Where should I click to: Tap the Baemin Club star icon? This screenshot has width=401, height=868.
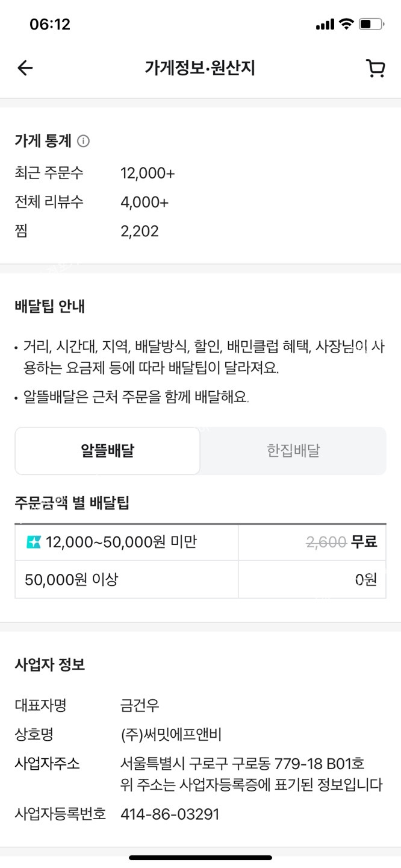tap(34, 542)
